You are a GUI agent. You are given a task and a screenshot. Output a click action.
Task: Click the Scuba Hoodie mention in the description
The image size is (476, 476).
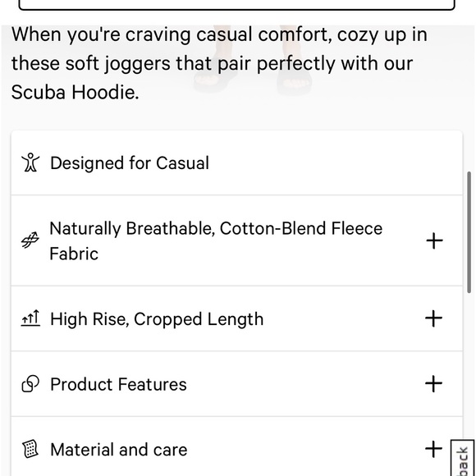[x=76, y=92]
